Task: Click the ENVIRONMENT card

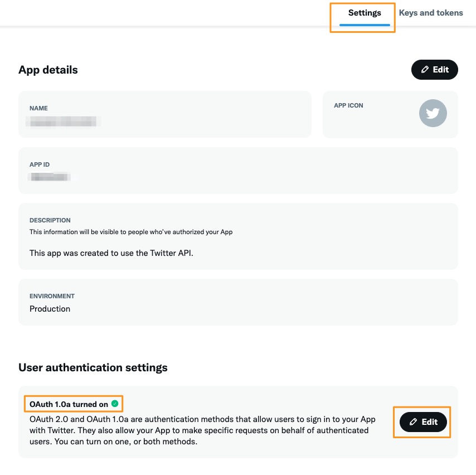Action: click(238, 302)
